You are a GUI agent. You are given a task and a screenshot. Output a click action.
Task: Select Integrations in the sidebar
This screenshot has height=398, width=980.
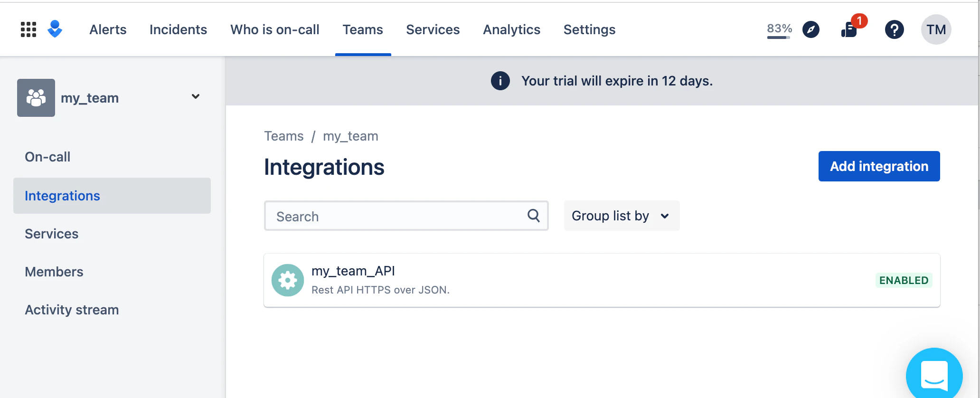pos(112,196)
